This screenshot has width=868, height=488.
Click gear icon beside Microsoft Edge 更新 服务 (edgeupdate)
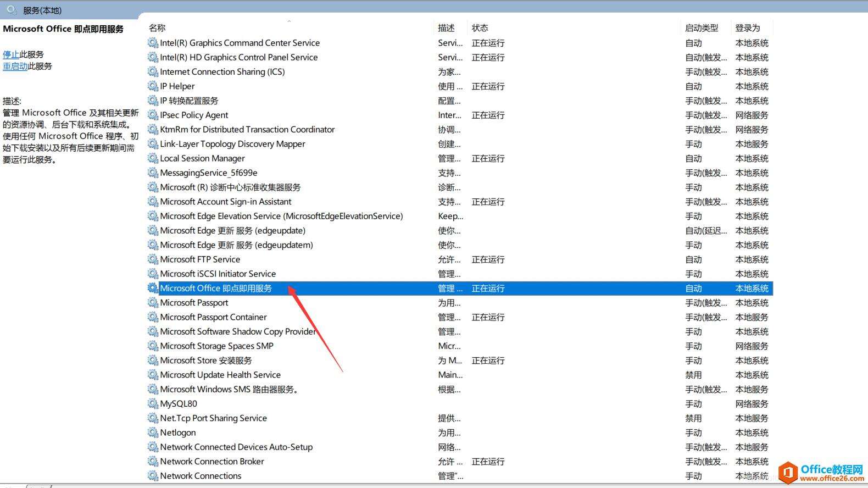coord(153,230)
